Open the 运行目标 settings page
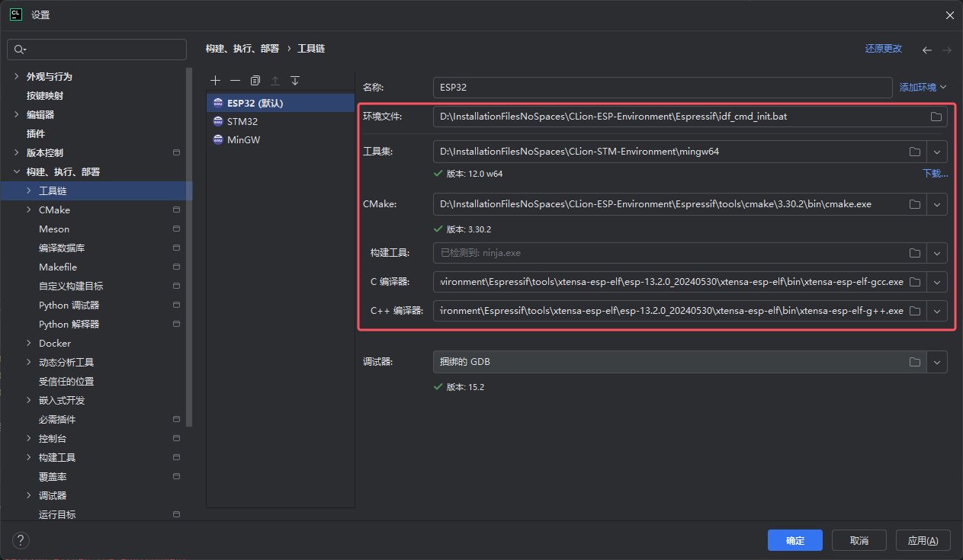963x560 pixels. (57, 515)
